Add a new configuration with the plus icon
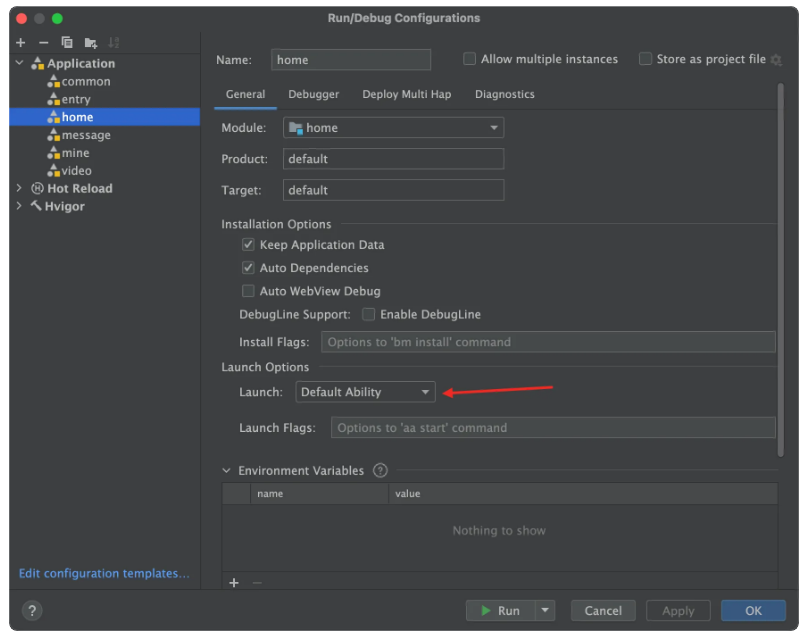 21,43
